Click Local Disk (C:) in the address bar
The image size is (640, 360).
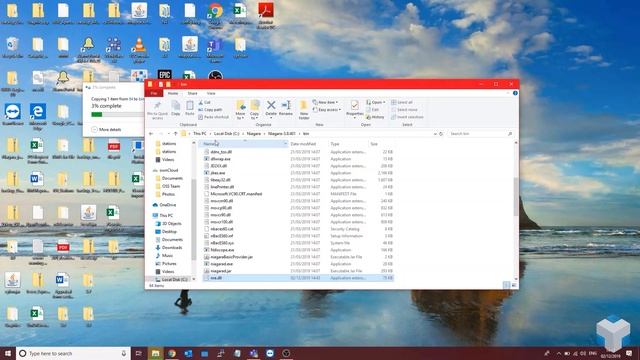click(x=227, y=134)
